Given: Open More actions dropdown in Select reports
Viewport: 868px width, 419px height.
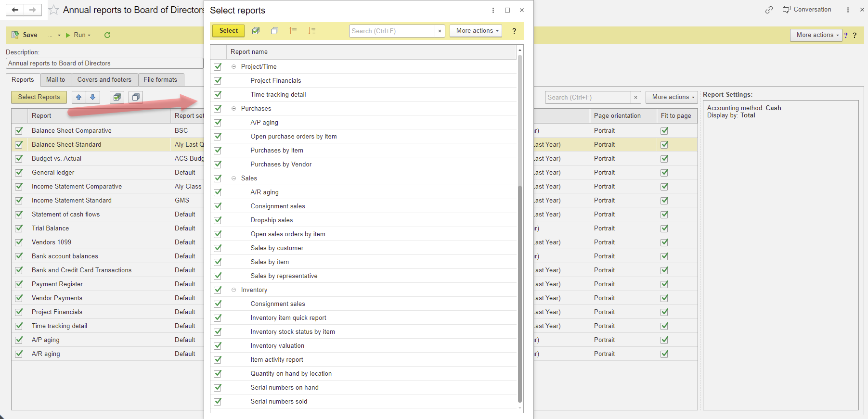Looking at the screenshot, I should pyautogui.click(x=476, y=31).
